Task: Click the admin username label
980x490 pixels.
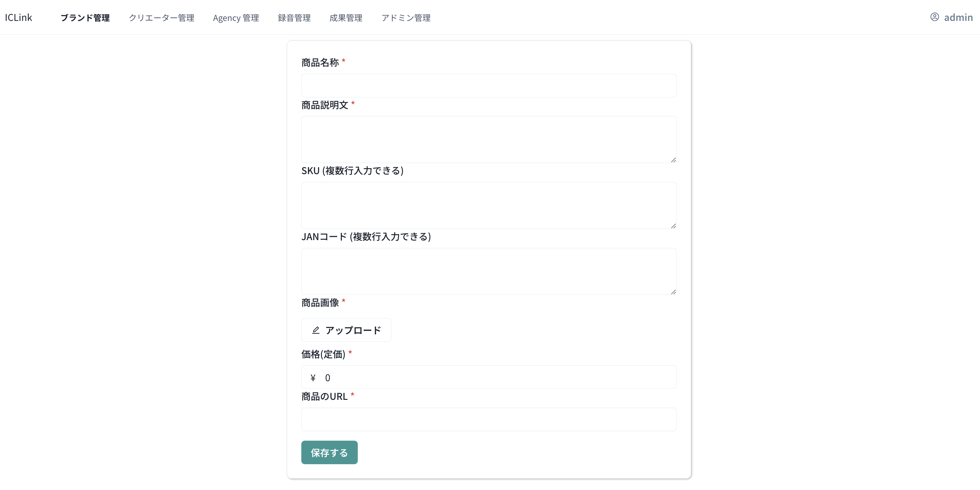Action: [958, 18]
